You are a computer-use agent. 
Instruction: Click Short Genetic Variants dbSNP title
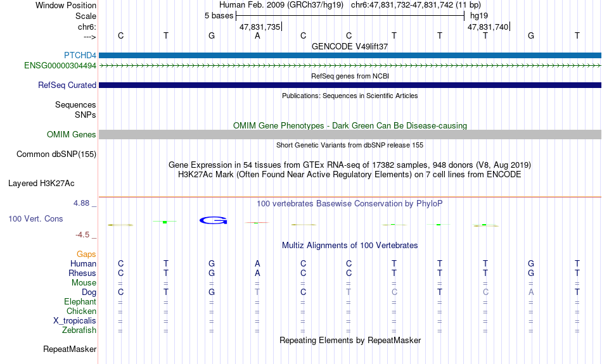350,145
